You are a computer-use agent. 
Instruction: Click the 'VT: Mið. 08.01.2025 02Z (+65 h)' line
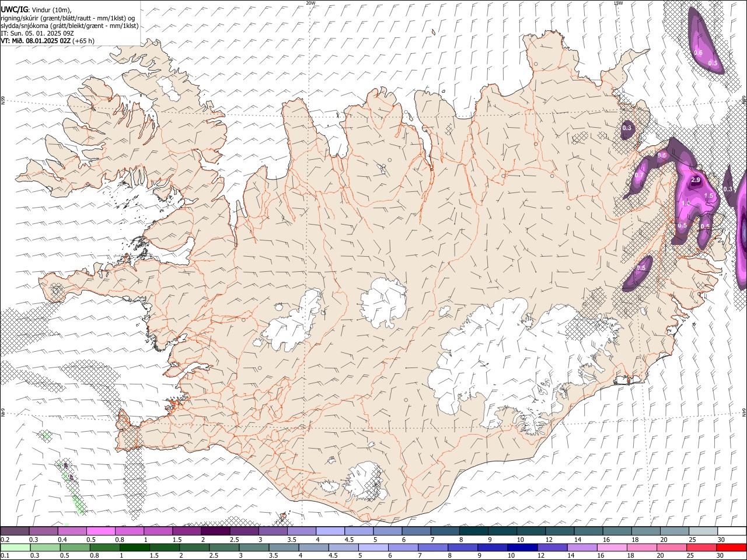(47, 41)
